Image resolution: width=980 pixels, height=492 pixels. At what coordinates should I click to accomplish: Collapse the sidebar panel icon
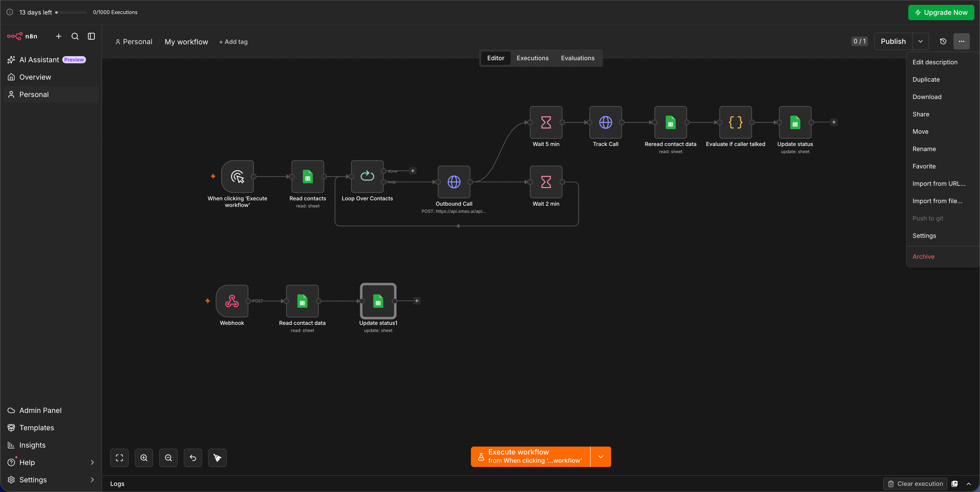[x=91, y=36]
